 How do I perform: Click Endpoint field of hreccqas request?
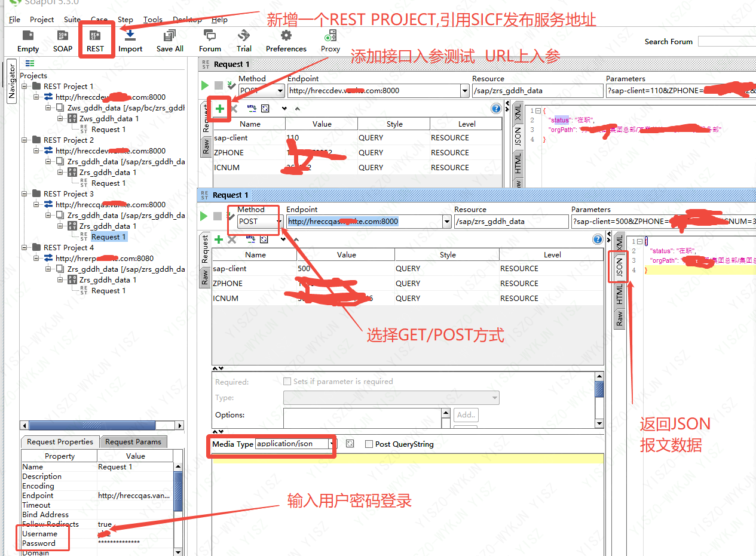click(364, 221)
